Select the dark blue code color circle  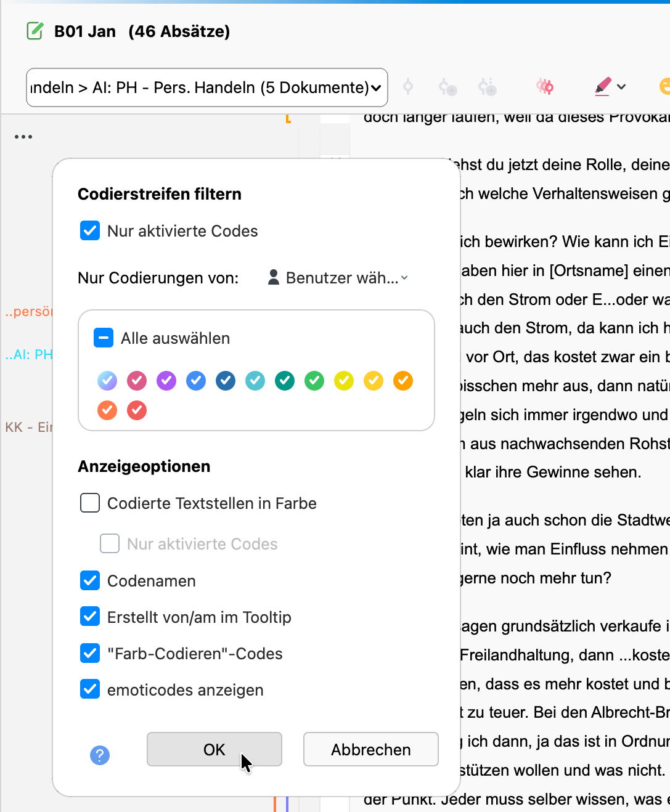tap(226, 381)
